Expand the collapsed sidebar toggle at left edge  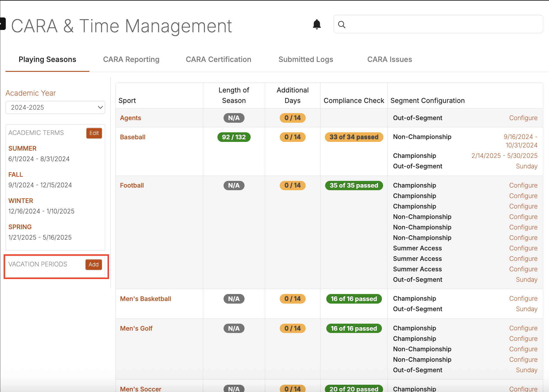click(3, 24)
